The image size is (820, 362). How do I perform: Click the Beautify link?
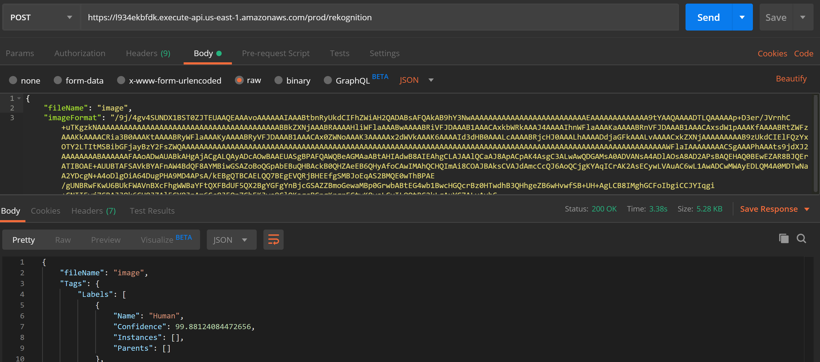coord(791,78)
